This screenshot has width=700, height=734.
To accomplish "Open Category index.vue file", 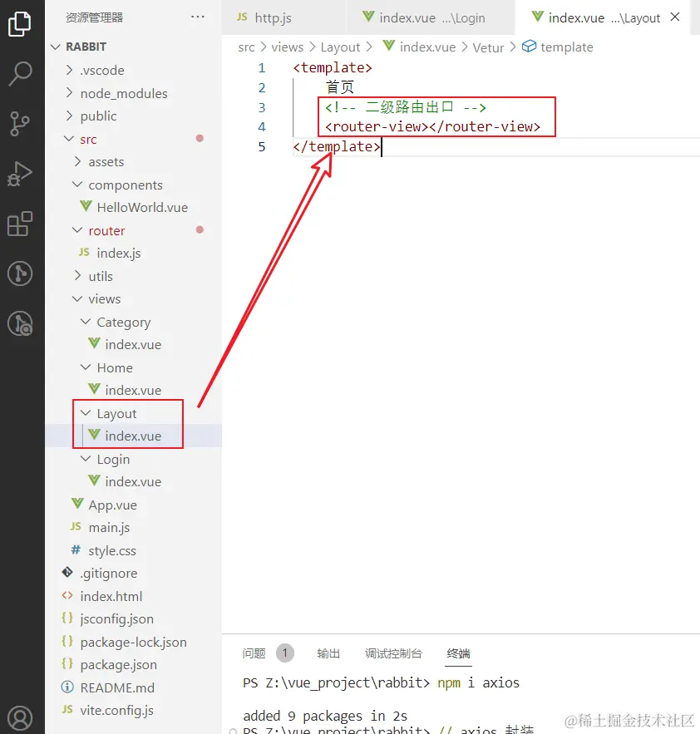I will (x=134, y=344).
